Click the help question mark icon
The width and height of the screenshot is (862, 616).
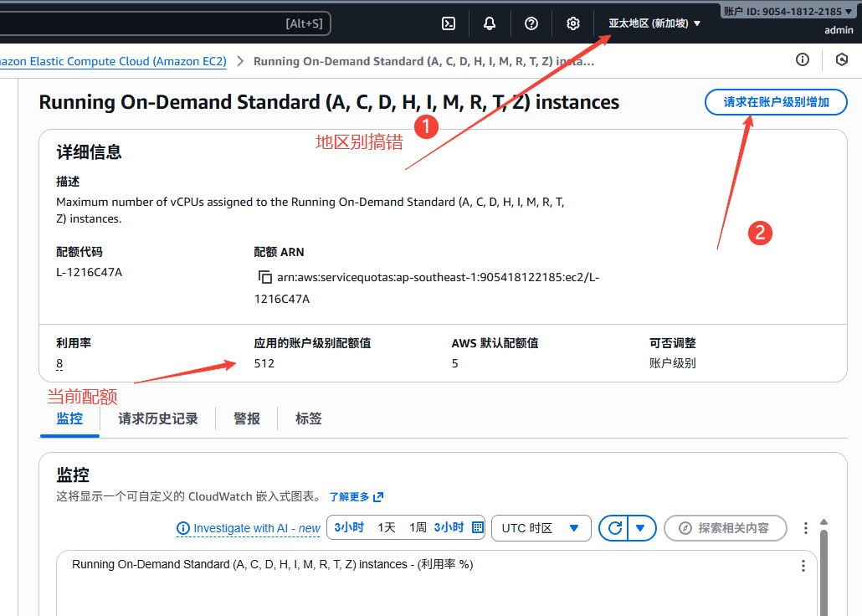click(531, 23)
